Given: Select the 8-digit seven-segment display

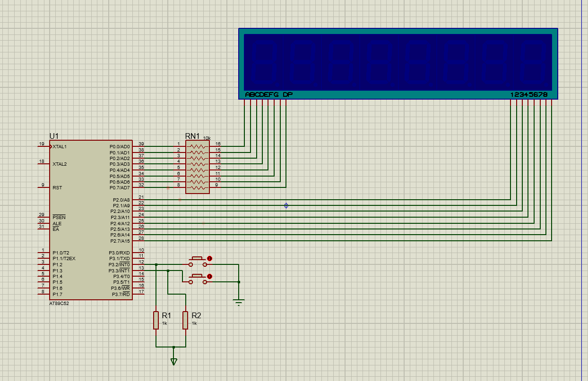Looking at the screenshot, I should 398,64.
